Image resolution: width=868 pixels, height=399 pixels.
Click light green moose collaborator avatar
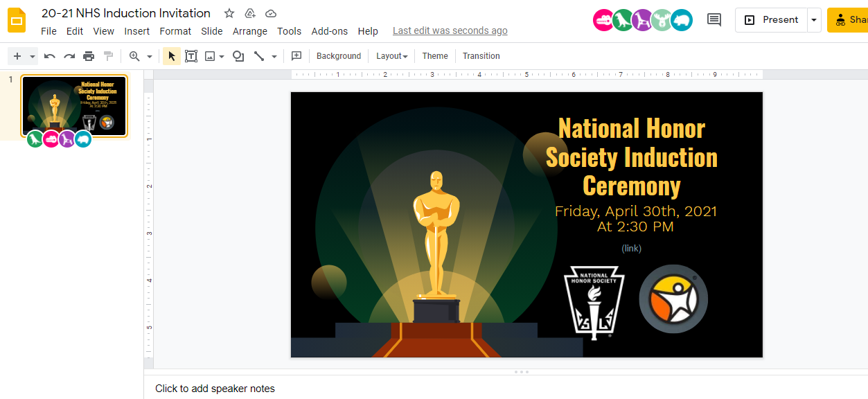click(662, 20)
